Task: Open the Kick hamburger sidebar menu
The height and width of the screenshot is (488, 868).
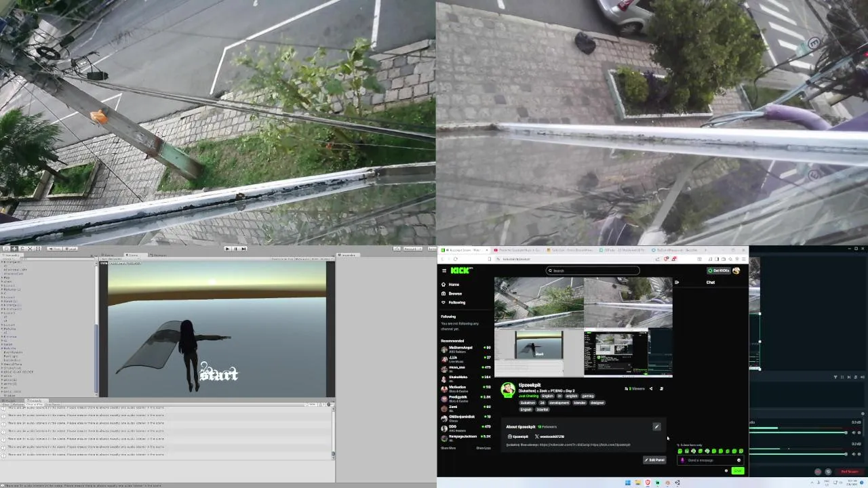Action: tap(444, 270)
